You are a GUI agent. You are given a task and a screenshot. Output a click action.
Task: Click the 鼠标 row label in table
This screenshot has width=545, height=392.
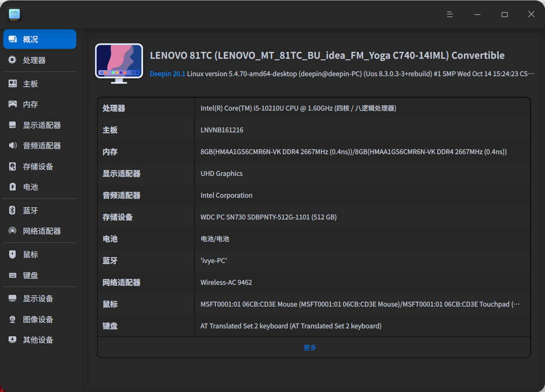point(110,304)
